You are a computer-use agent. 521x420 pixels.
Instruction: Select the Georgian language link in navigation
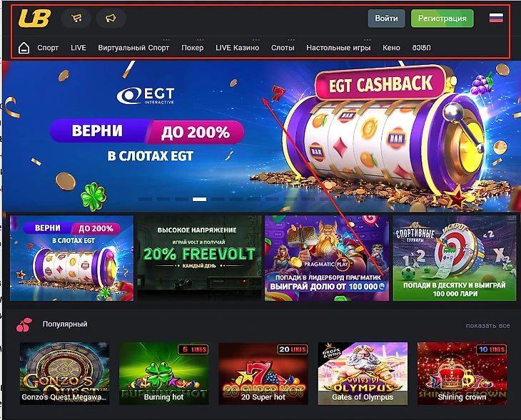point(421,48)
